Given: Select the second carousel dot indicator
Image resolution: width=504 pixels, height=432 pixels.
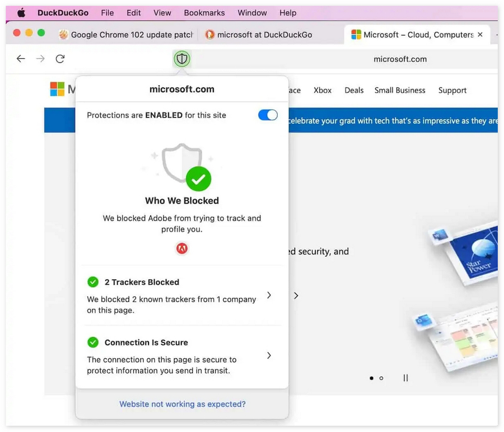Looking at the screenshot, I should 381,378.
